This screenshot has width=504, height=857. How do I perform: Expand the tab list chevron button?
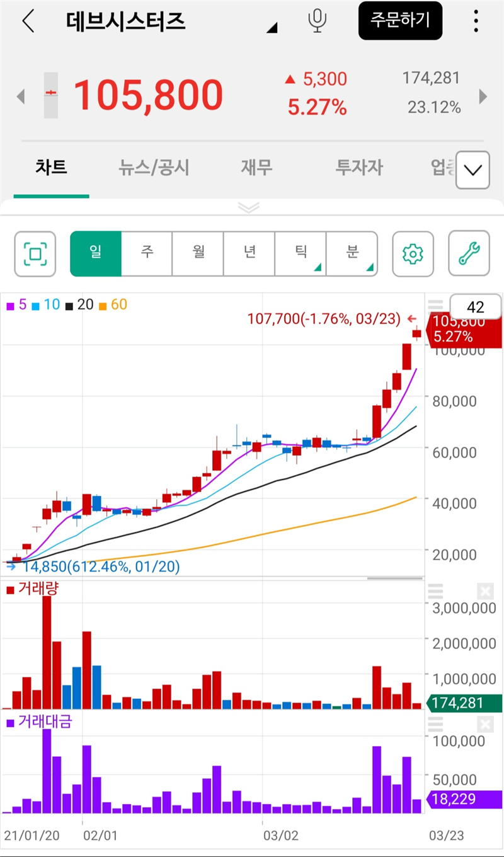(x=472, y=170)
